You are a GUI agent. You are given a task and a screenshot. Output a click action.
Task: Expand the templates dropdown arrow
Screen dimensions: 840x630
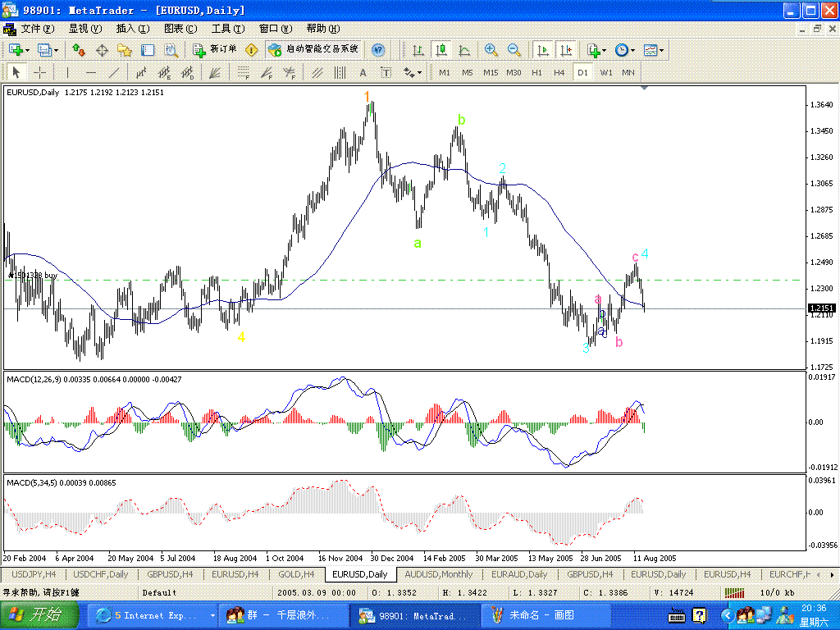pyautogui.click(x=661, y=50)
